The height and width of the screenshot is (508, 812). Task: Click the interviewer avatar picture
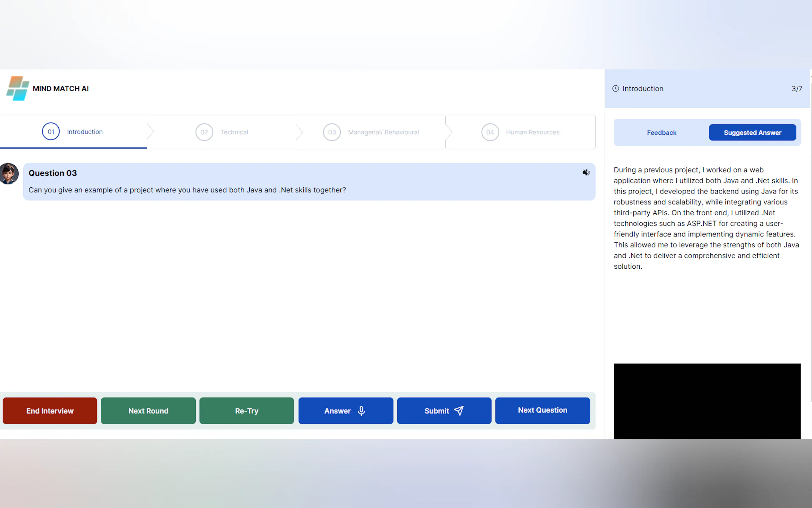pyautogui.click(x=9, y=174)
